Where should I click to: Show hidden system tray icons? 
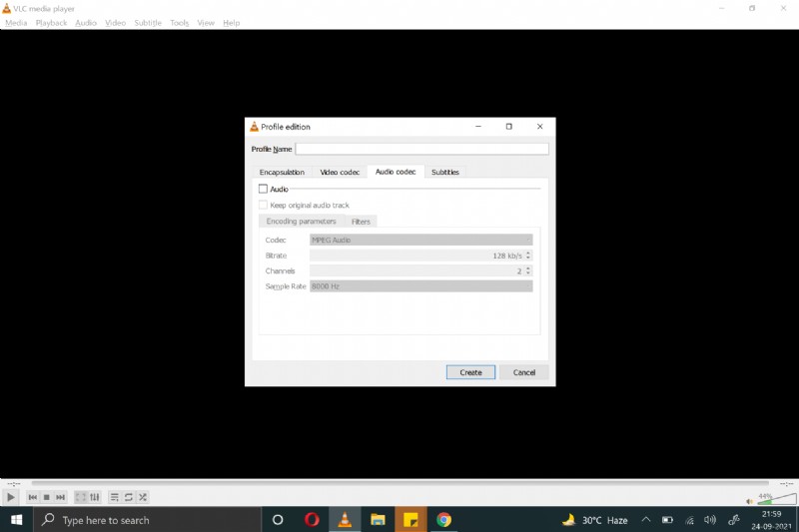tap(645, 520)
